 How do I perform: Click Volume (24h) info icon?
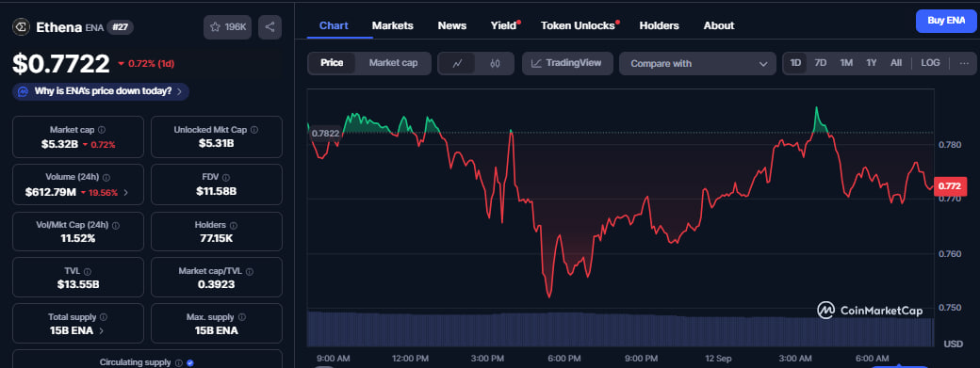pos(106,178)
